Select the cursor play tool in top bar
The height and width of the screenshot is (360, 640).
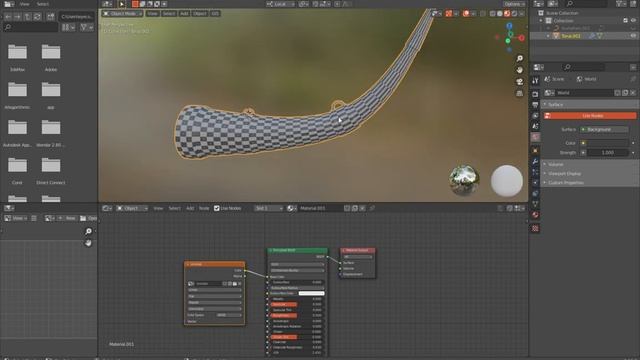pyautogui.click(x=122, y=4)
